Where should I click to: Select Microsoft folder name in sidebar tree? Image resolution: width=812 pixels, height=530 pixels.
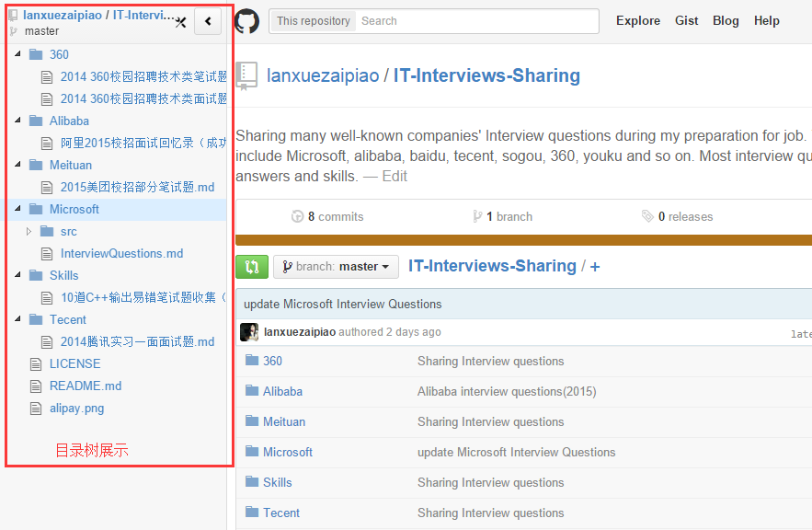coord(74,209)
